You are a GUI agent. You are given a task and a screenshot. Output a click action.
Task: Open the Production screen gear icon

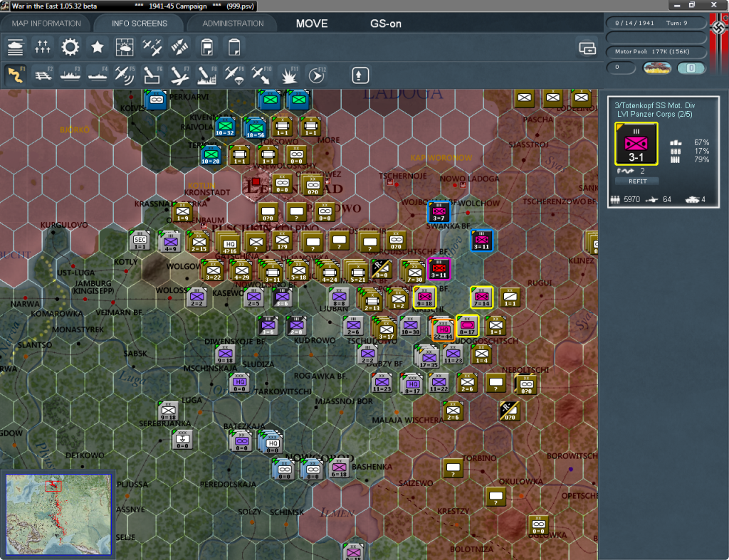[70, 47]
